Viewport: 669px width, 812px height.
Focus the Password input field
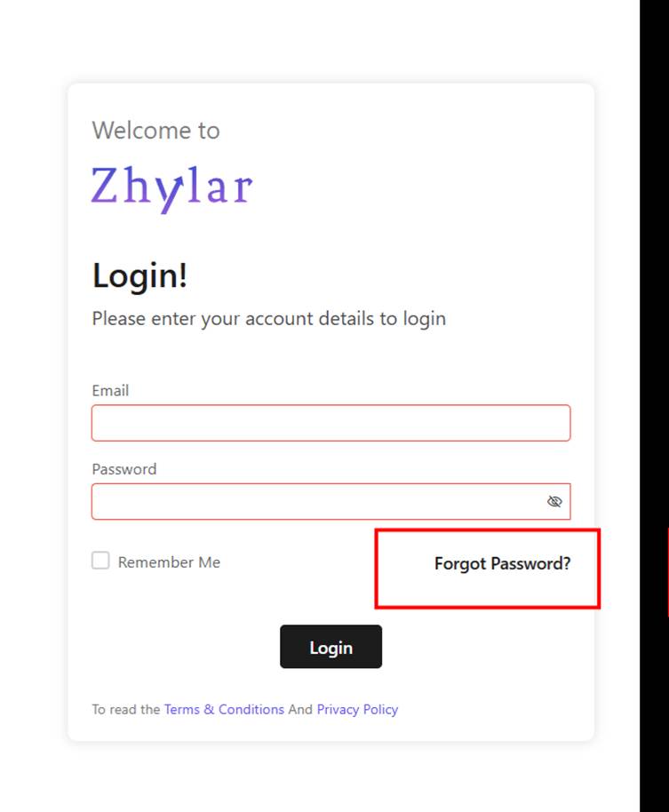(315, 502)
